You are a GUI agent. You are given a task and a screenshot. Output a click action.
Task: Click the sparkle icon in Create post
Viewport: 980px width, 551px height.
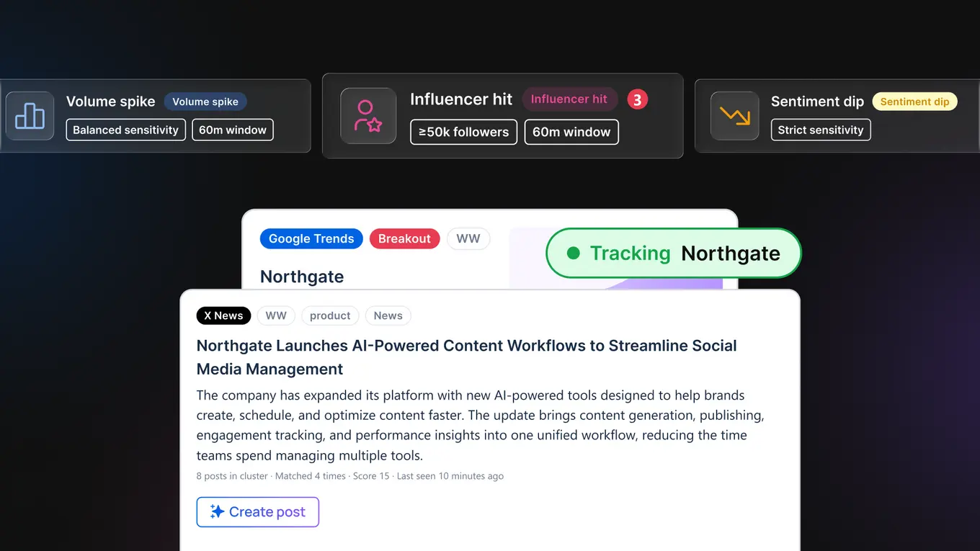(x=217, y=511)
